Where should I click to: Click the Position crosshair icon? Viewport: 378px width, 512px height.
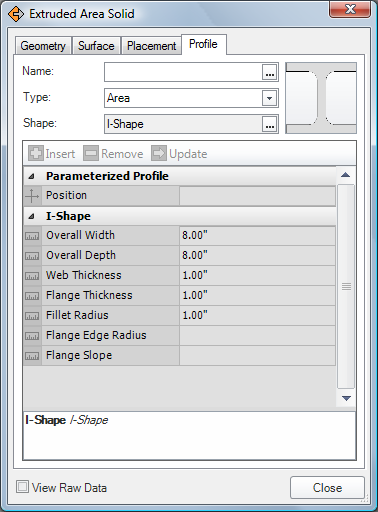coord(32,196)
